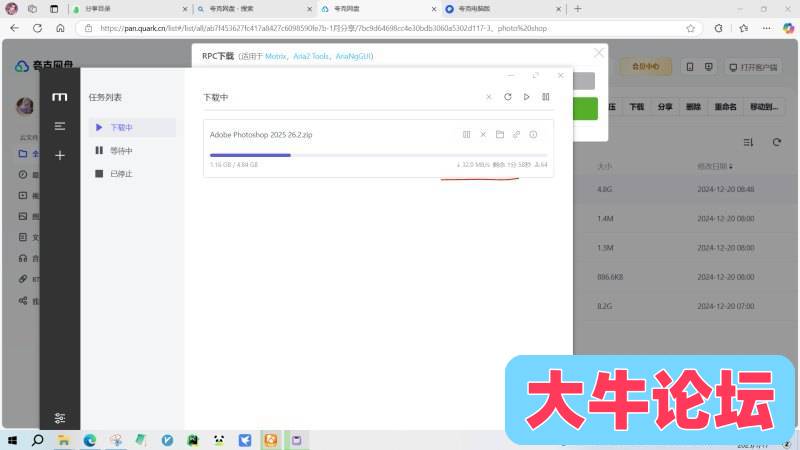
Task: Open the browser favorites list icon
Action: coord(743,28)
